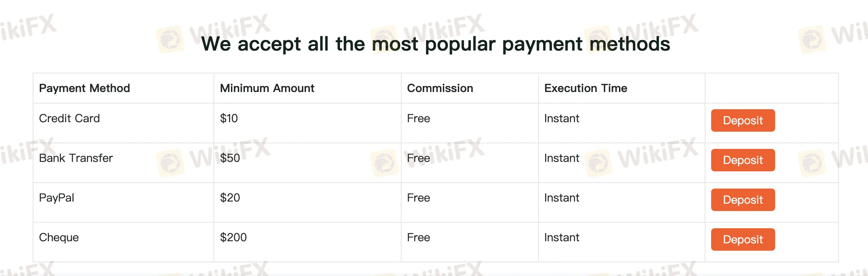The height and width of the screenshot is (276, 868).
Task: Click the $20 minimum amount value
Action: (x=230, y=198)
